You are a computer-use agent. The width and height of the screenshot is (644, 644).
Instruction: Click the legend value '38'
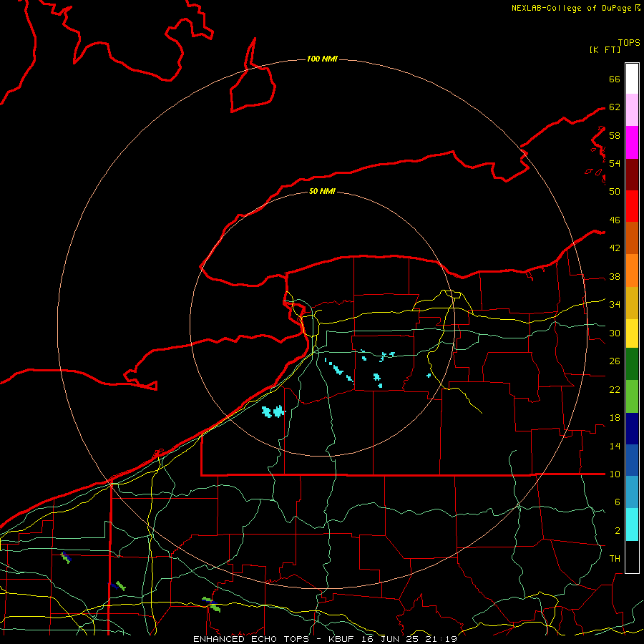(615, 277)
